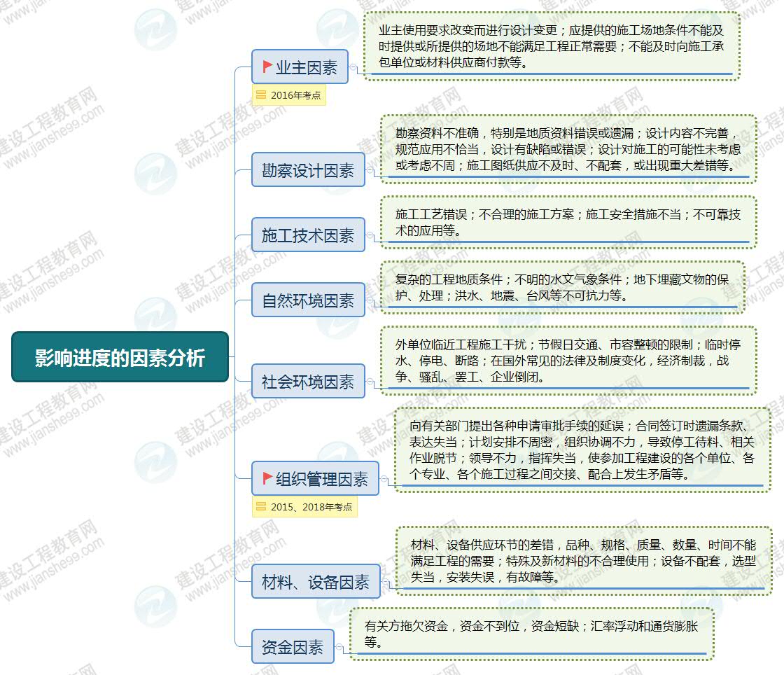Select the 勘察设计因素 node
784x675 pixels.
pyautogui.click(x=308, y=170)
